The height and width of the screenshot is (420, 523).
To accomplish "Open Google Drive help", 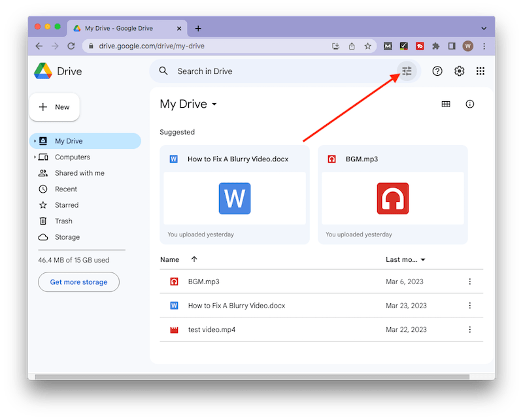I will tap(437, 71).
